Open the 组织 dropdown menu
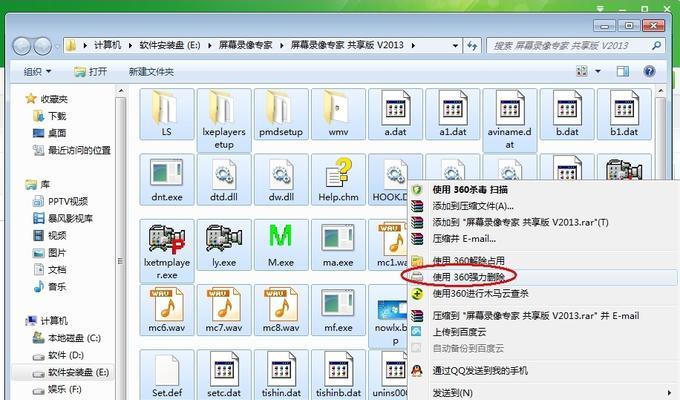This screenshot has height=400, width=680. click(37, 72)
